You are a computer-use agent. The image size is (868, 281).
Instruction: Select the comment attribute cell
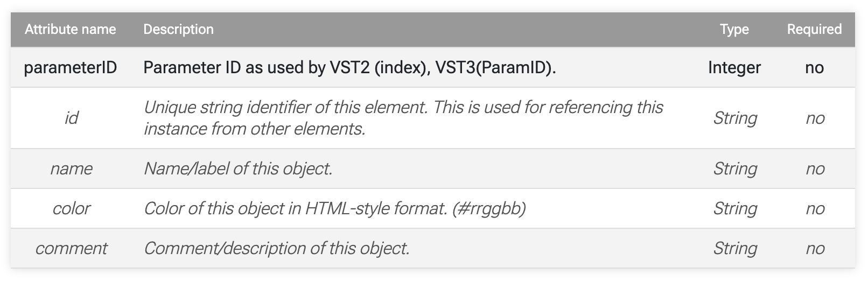pos(71,248)
